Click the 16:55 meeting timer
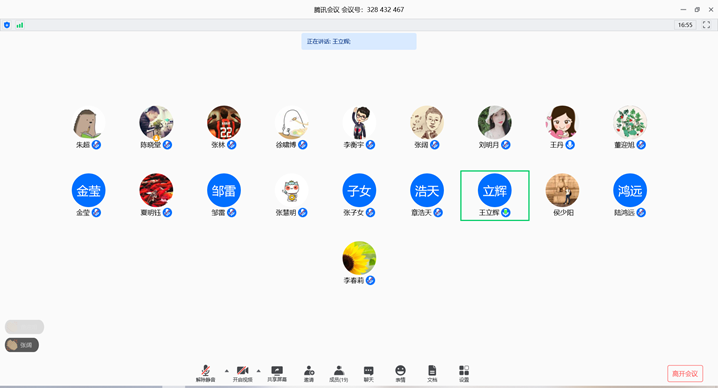Screen dimensions: 718x388 [x=685, y=25]
